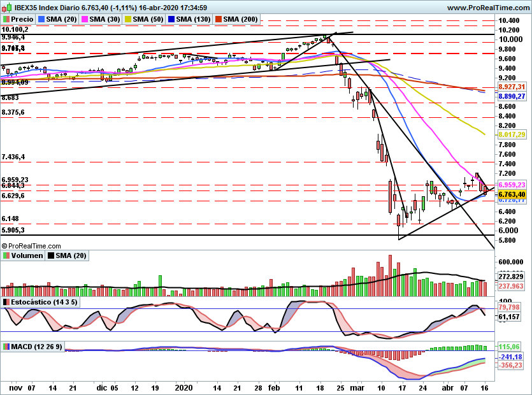The image size is (532, 395).
Task: Click the black SMA (20) swatch in the Volumen panel
Action: [50, 255]
